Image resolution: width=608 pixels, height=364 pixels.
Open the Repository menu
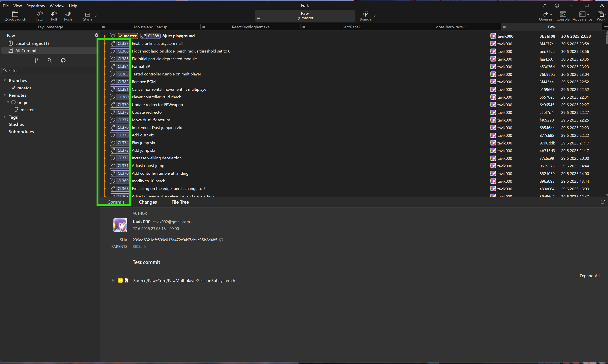click(x=36, y=6)
